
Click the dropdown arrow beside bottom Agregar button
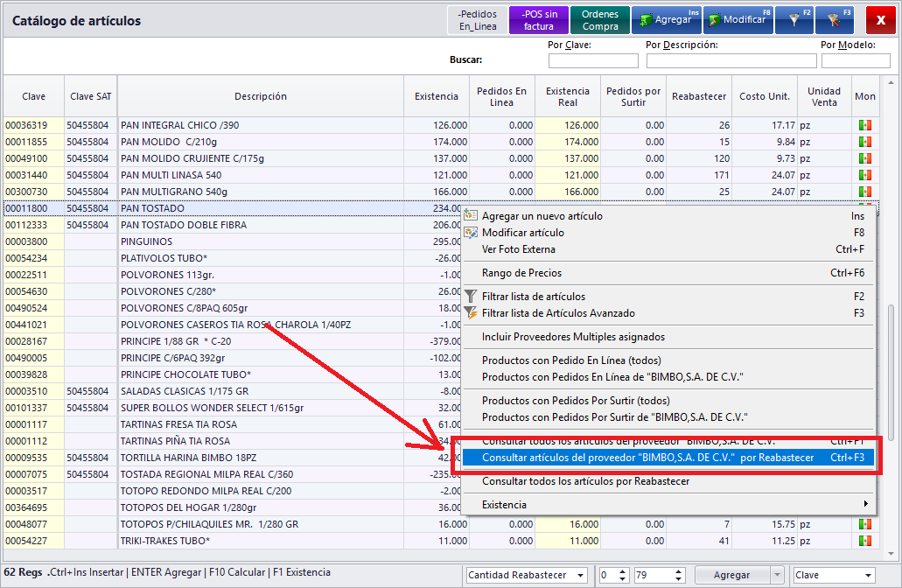777,575
